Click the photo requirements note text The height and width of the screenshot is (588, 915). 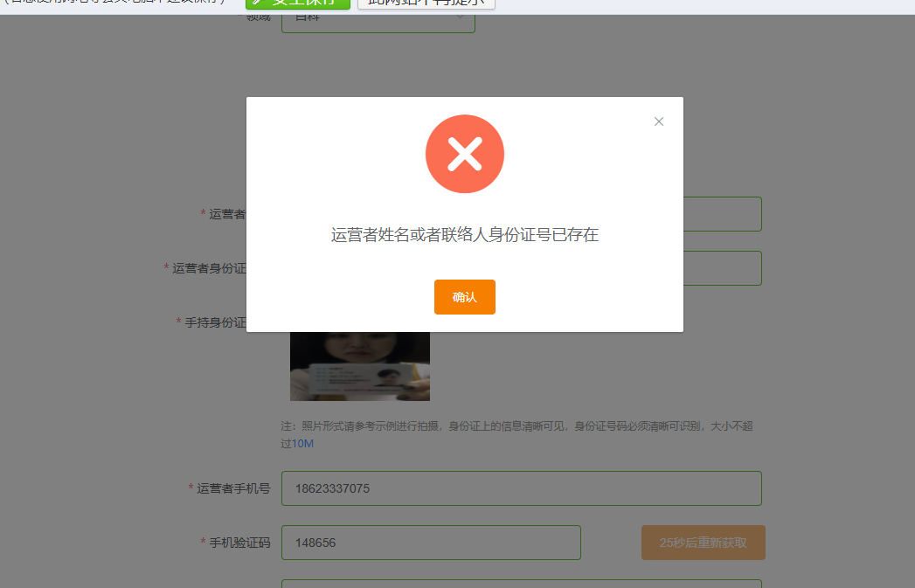[x=516, y=434]
